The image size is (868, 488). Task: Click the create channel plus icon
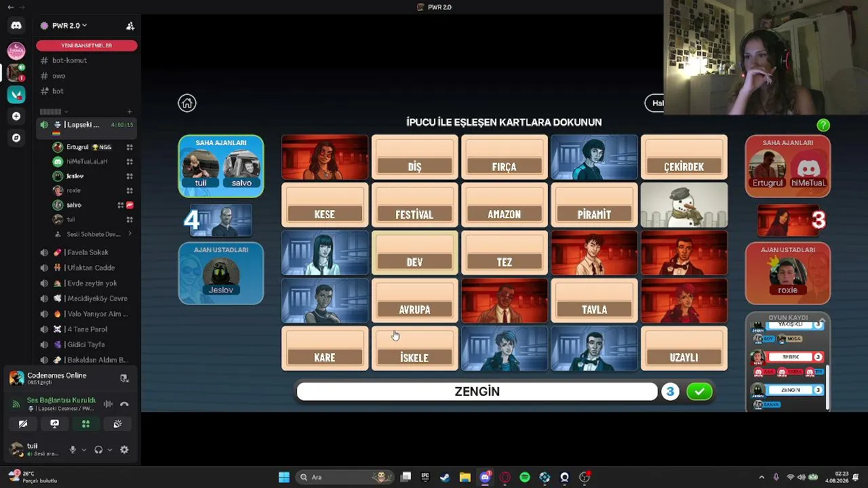click(x=130, y=112)
